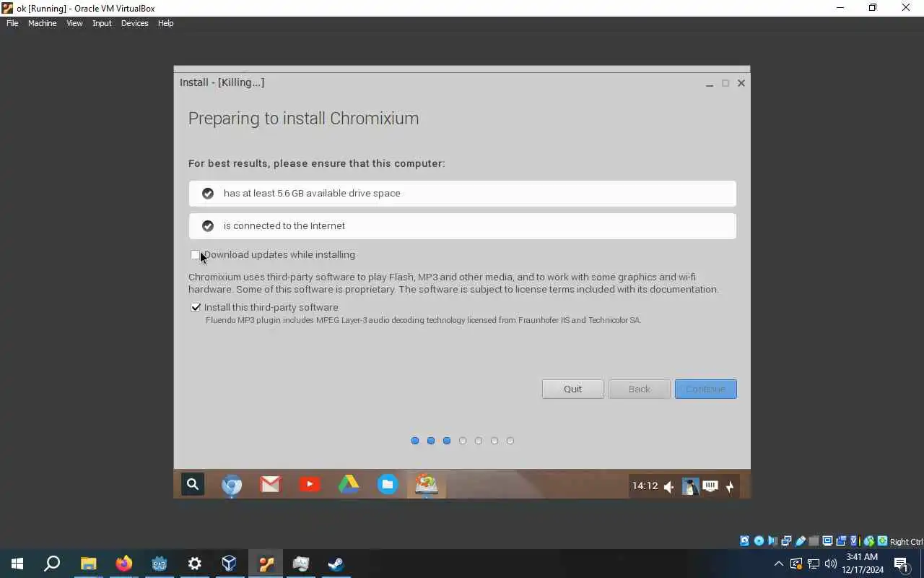Click the Quit button

click(x=572, y=389)
